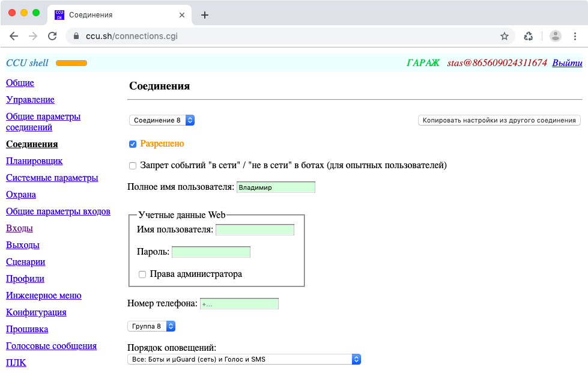Close the Соединения tab
The image size is (588, 373).
click(x=182, y=15)
